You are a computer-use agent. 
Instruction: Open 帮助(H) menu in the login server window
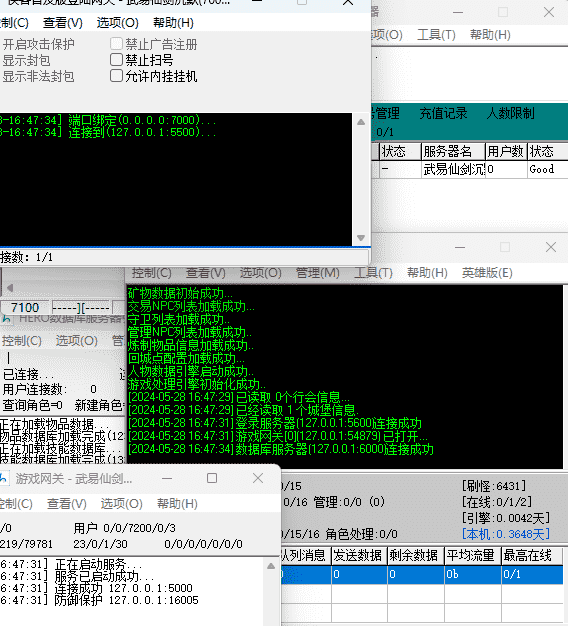click(x=490, y=35)
